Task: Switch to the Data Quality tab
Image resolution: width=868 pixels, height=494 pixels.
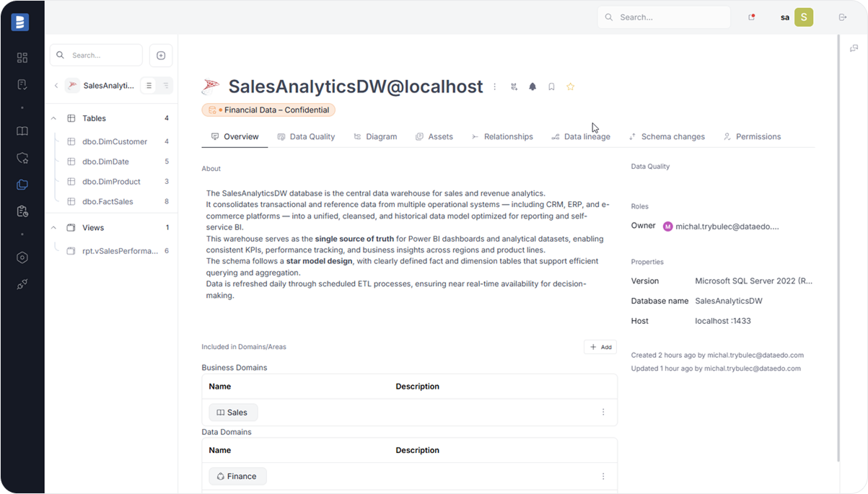Action: click(306, 136)
